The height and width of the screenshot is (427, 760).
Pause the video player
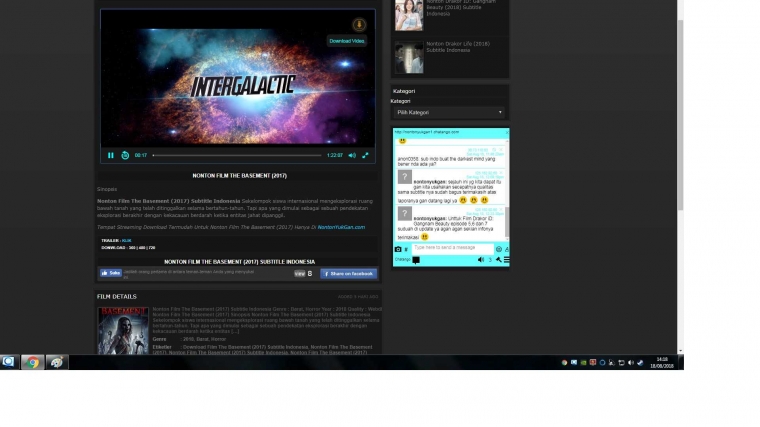click(x=111, y=156)
